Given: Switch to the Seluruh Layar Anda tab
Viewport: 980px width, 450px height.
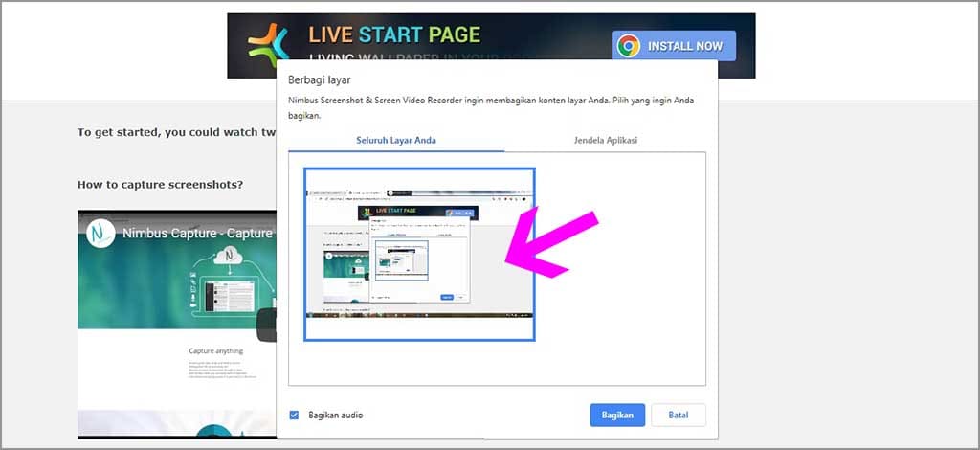Looking at the screenshot, I should tap(396, 140).
